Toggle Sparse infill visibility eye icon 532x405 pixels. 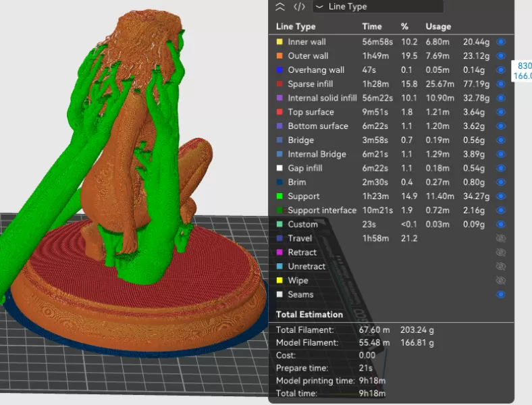point(501,84)
